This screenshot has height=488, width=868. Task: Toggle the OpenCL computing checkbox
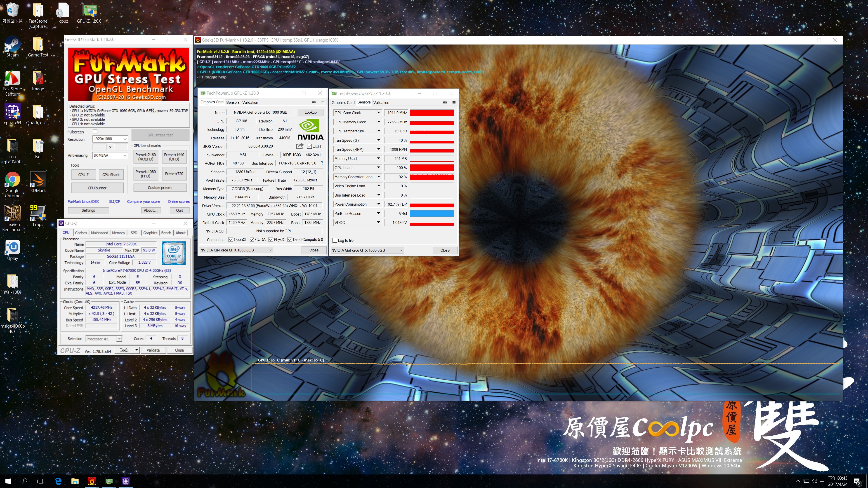click(231, 239)
